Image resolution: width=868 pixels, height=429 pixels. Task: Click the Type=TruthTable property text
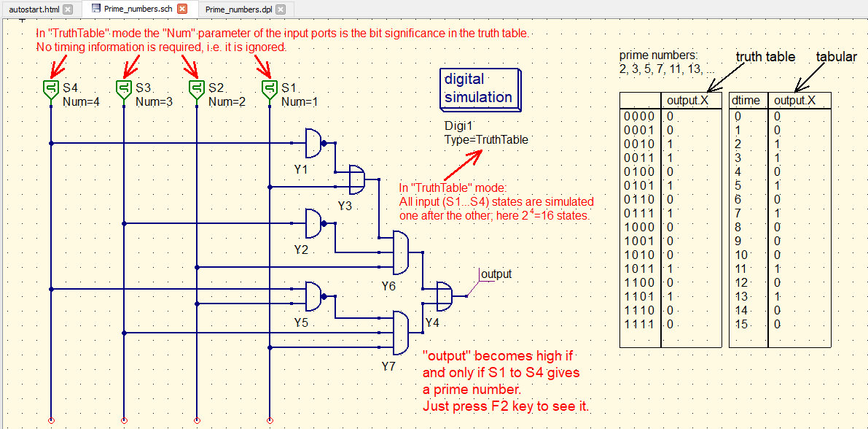[x=486, y=139]
